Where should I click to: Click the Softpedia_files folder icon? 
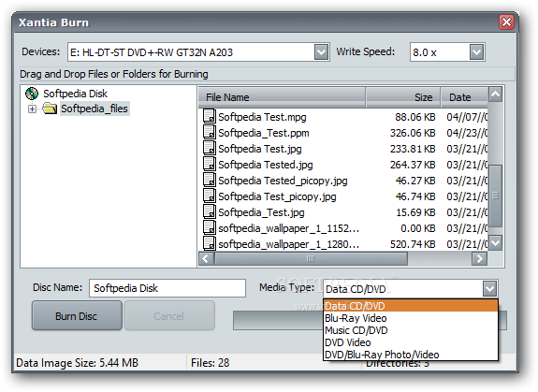tap(50, 109)
